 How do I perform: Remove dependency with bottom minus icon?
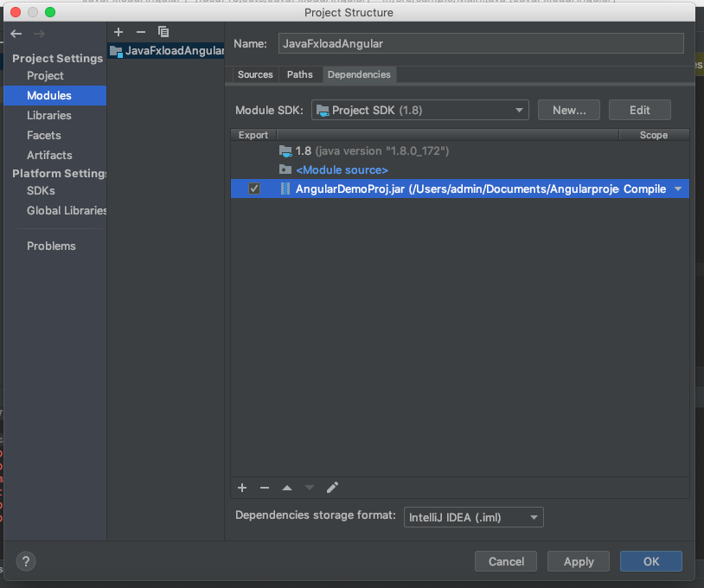(x=265, y=488)
